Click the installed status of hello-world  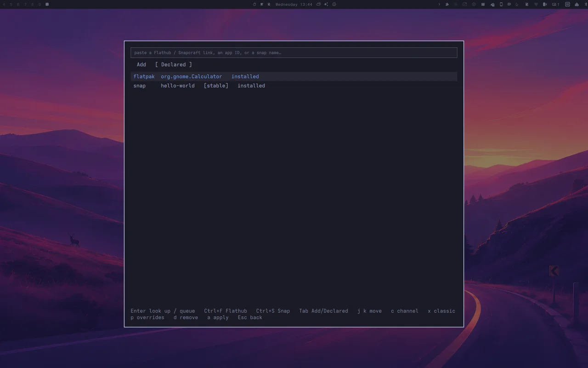[251, 86]
